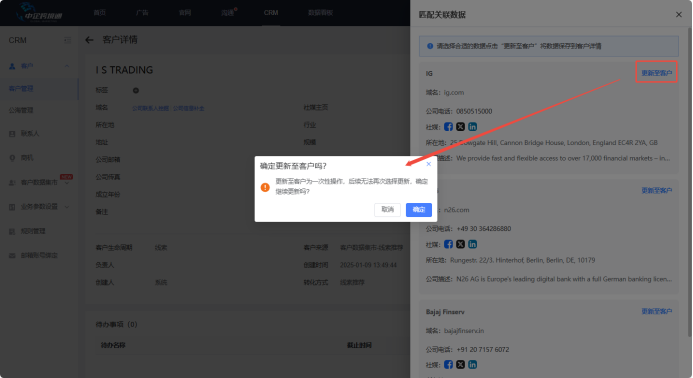Click the mail icon of the last sidebar item

coord(12,256)
